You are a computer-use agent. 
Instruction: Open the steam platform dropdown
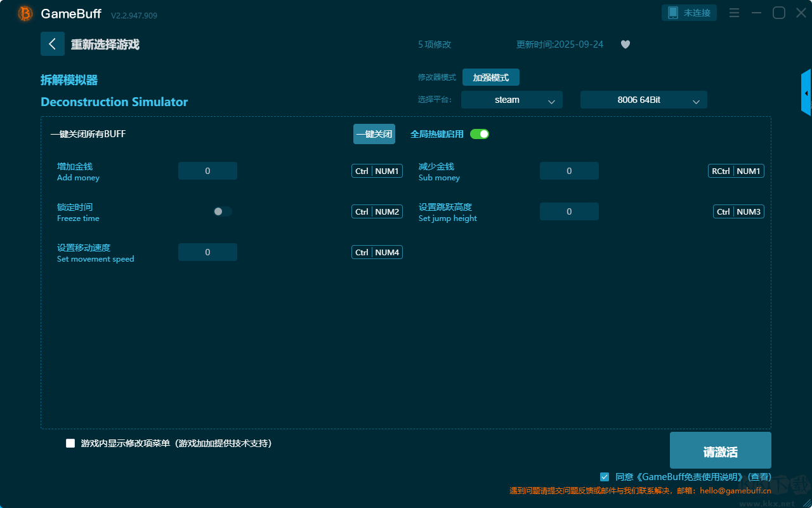(x=511, y=100)
